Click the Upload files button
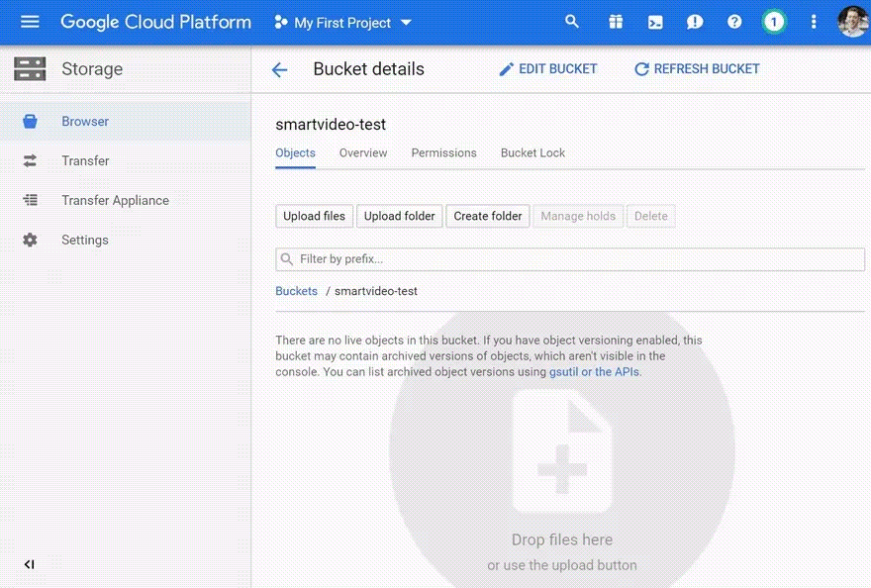 [314, 216]
